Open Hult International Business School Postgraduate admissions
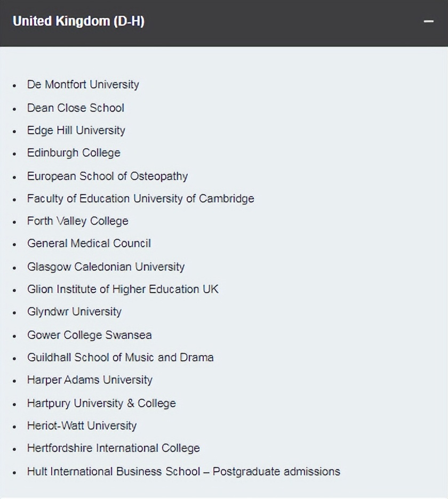 click(183, 472)
